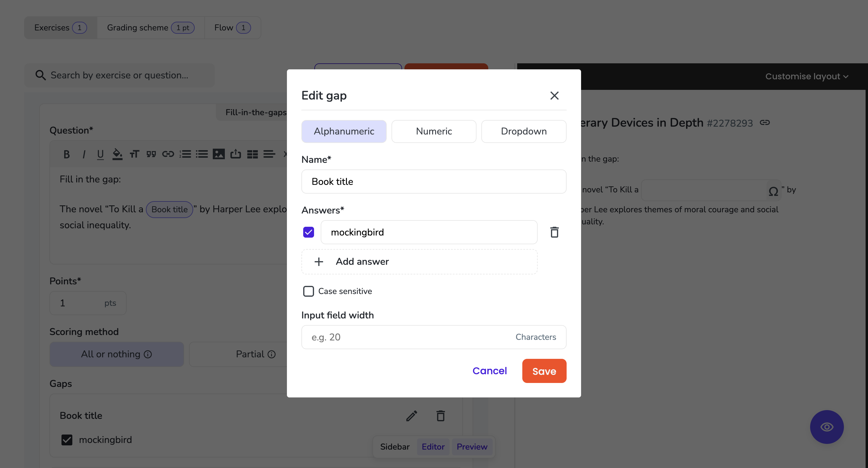Viewport: 868px width, 468px height.
Task: Toggle the mockingbird checkbox in Gaps list
Action: [x=67, y=440]
